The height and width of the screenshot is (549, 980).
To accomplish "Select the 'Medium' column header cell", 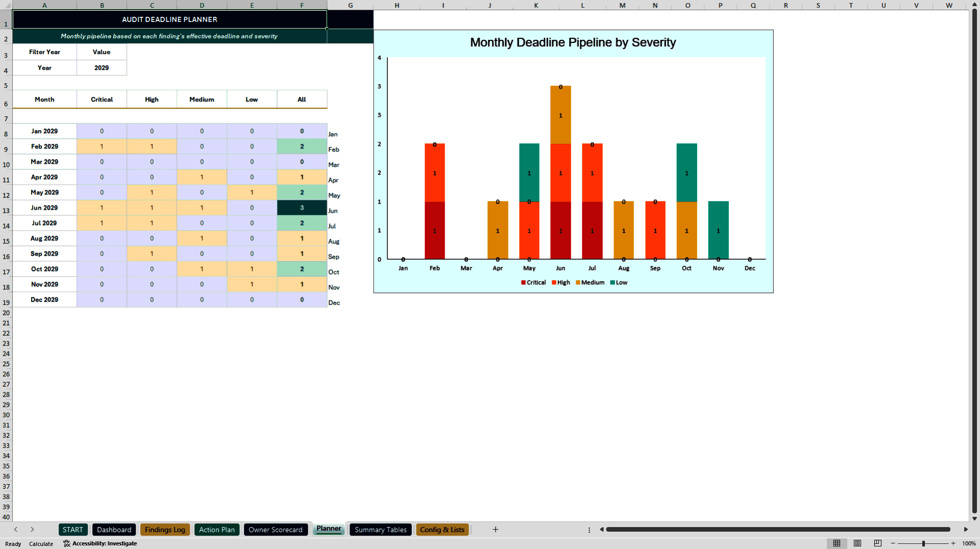I will 202,99.
